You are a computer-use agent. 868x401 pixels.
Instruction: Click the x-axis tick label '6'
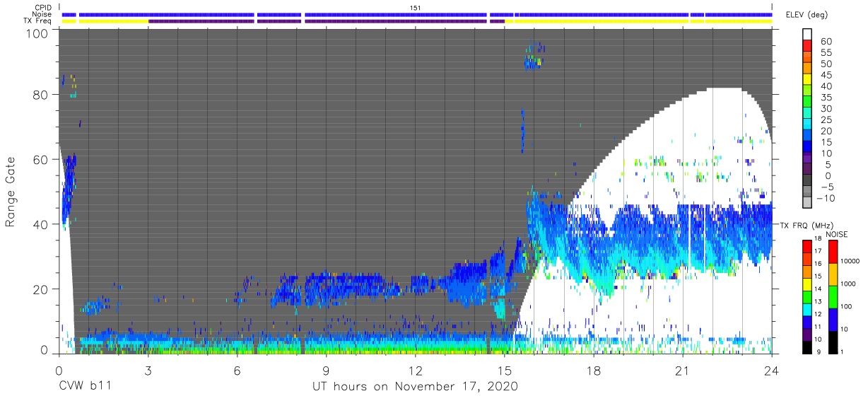pos(237,371)
